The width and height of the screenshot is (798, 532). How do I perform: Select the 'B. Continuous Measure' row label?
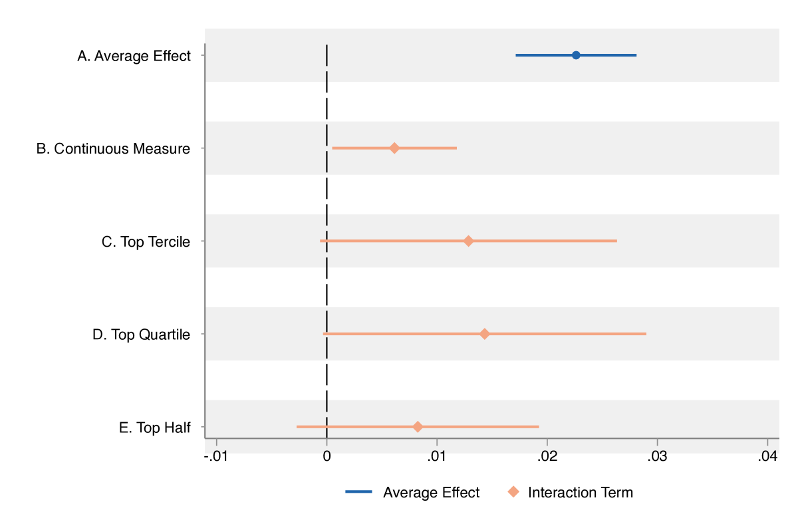click(x=113, y=149)
